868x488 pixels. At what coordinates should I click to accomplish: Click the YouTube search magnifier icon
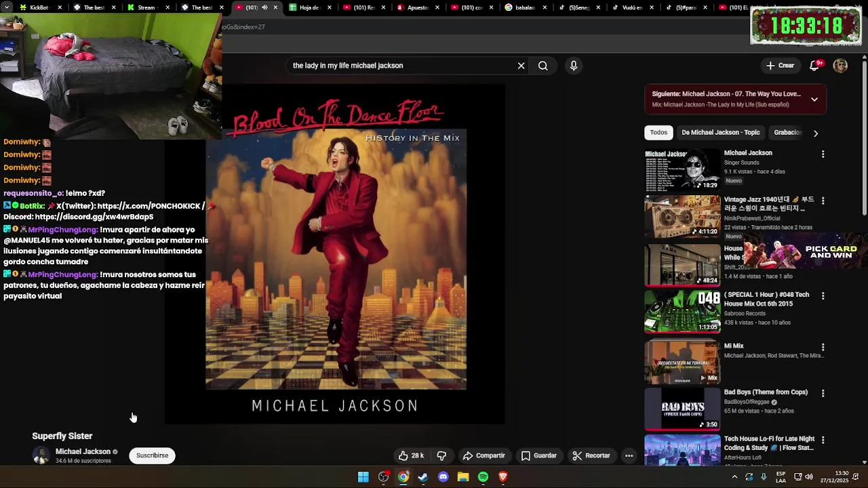click(543, 66)
